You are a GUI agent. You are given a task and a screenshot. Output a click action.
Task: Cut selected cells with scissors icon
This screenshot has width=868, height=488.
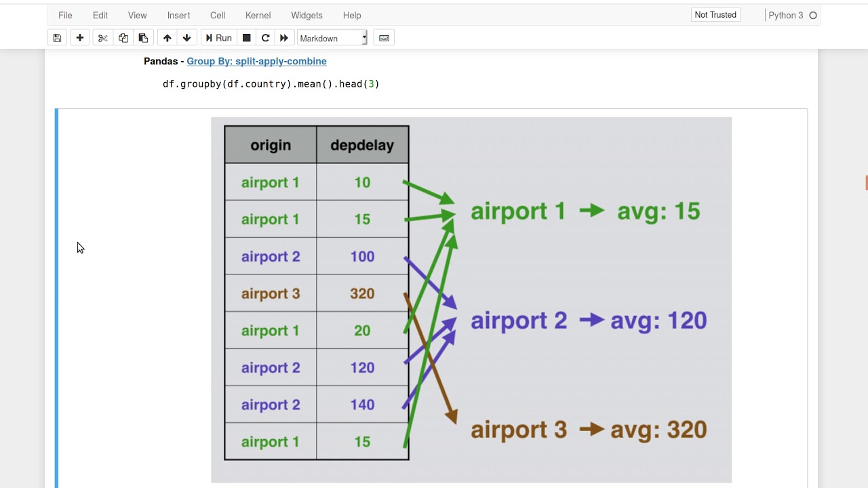point(103,38)
